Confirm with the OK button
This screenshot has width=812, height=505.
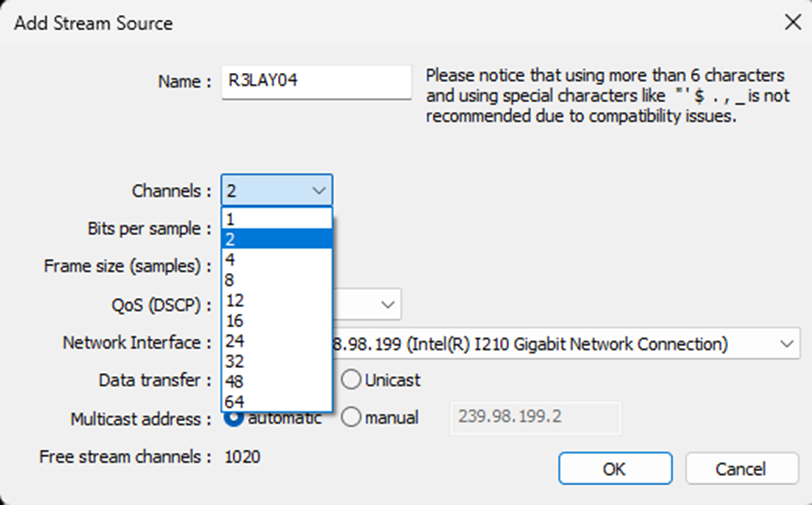[x=614, y=468]
